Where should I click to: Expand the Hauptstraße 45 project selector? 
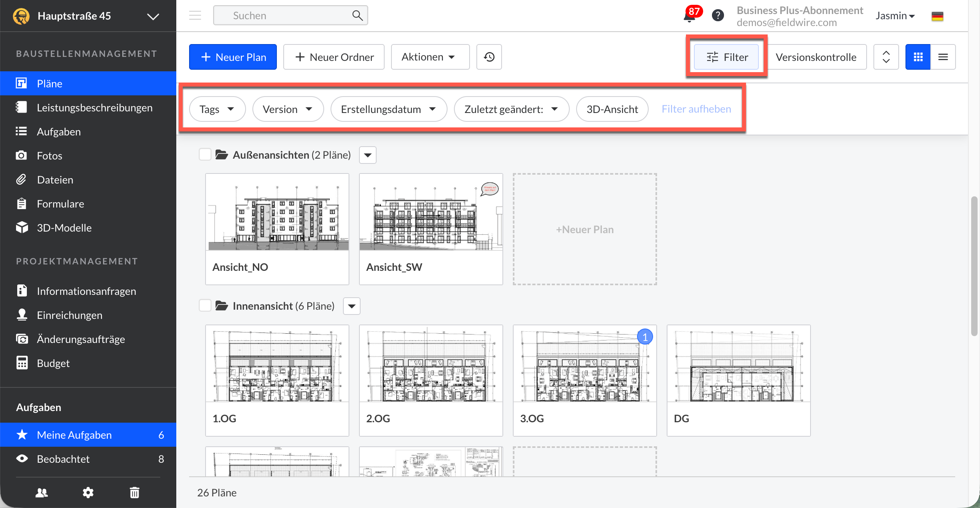point(153,16)
